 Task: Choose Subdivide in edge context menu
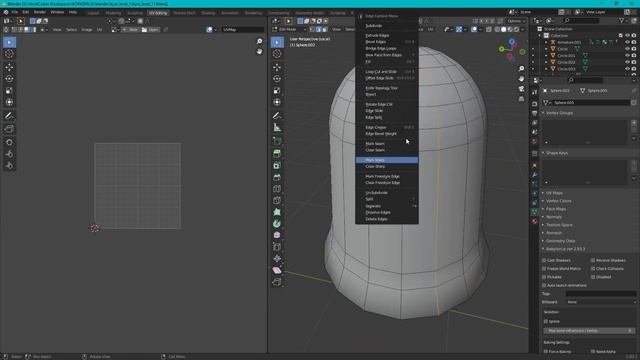[x=387, y=26]
